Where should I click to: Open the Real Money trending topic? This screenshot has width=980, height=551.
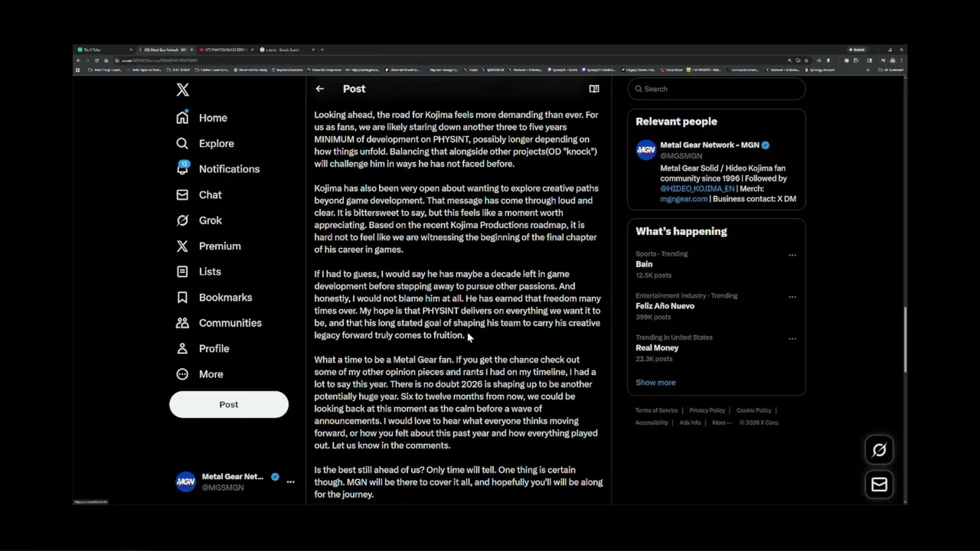(x=657, y=348)
